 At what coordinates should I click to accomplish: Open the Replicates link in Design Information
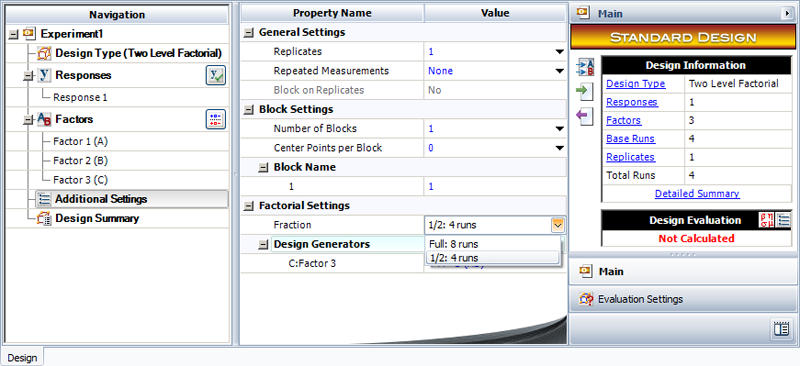(x=631, y=157)
